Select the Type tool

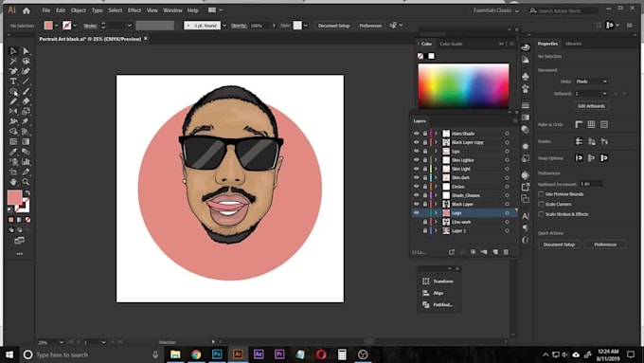(x=13, y=81)
